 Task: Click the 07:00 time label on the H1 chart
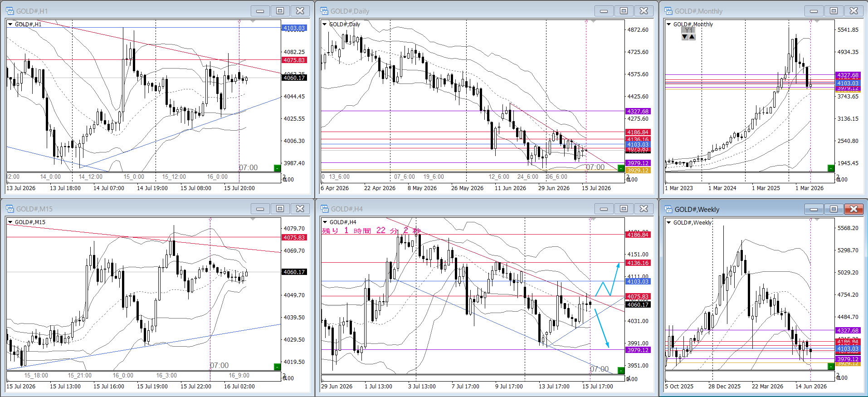coord(248,167)
